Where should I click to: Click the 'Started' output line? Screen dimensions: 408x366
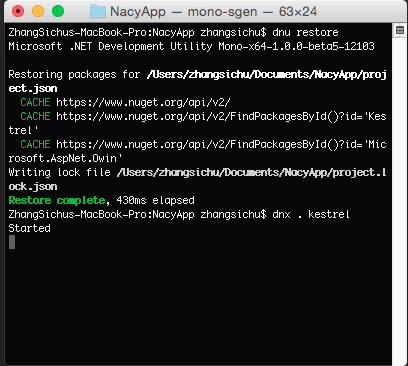click(x=30, y=228)
